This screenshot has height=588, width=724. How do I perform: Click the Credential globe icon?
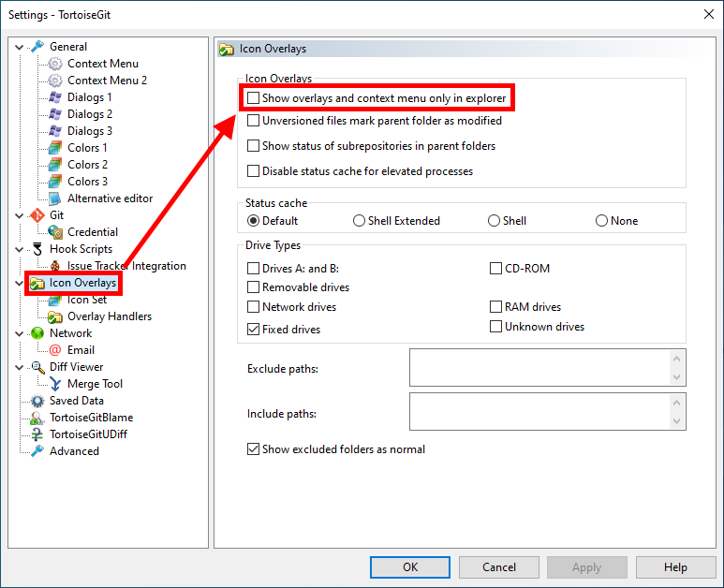click(x=55, y=232)
